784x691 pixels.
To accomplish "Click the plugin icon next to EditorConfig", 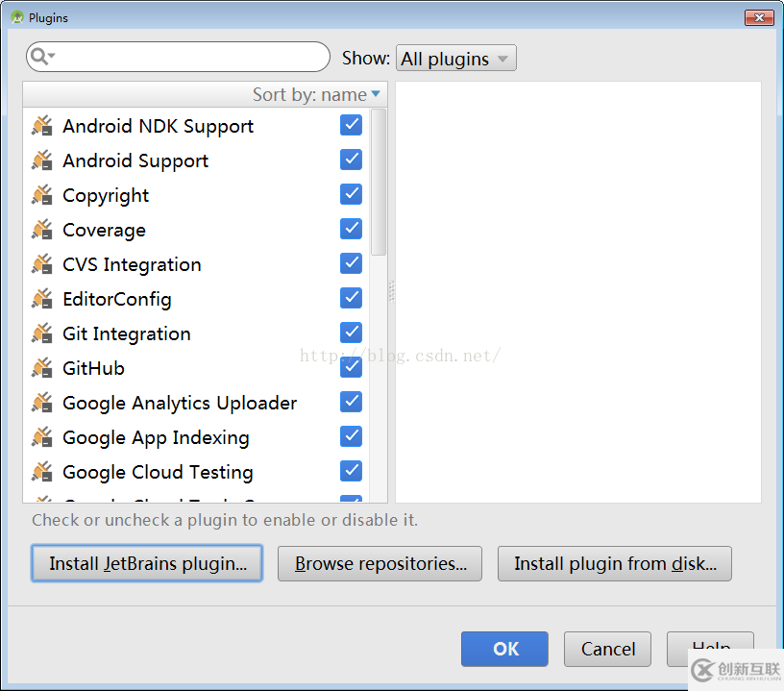I will tap(42, 299).
